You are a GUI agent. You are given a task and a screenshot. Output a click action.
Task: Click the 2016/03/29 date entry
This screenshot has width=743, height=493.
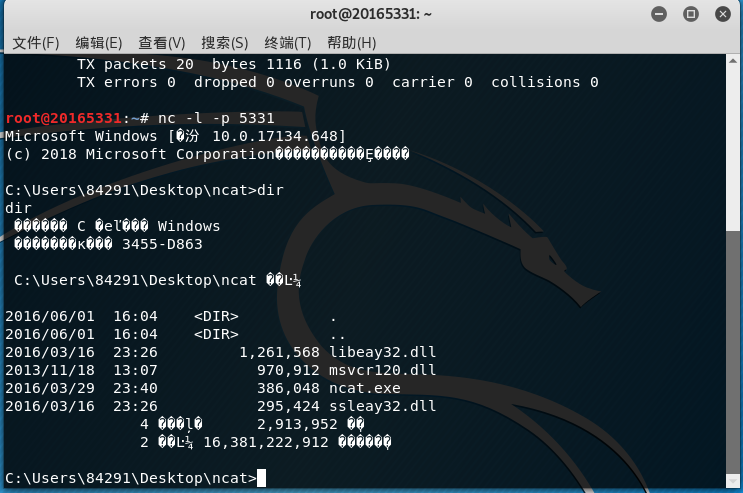[50, 388]
